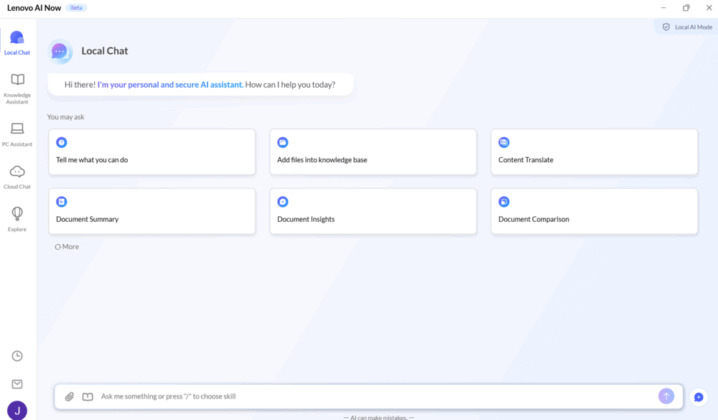Open chat history clock icon
The width and height of the screenshot is (718, 420).
17,356
